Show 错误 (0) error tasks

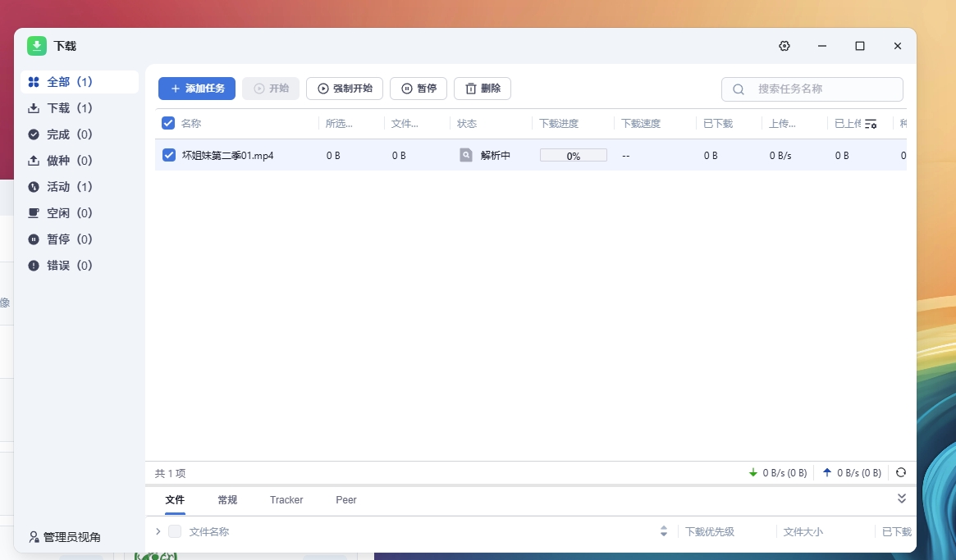(80, 265)
